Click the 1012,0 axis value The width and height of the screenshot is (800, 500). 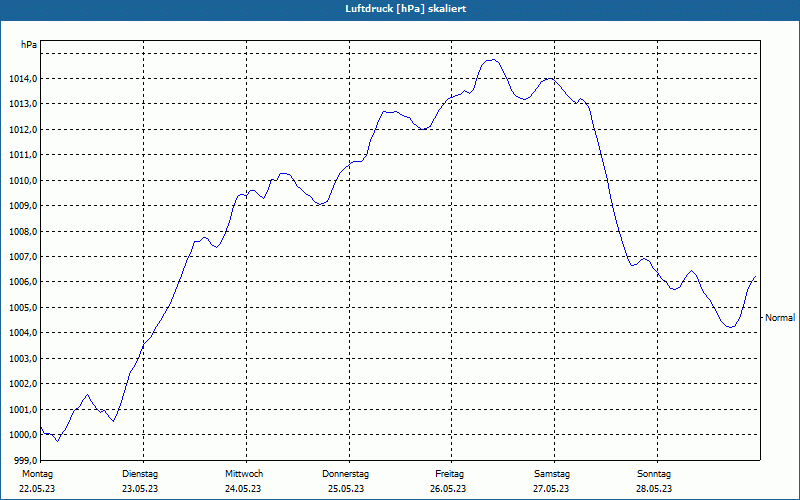pyautogui.click(x=23, y=130)
